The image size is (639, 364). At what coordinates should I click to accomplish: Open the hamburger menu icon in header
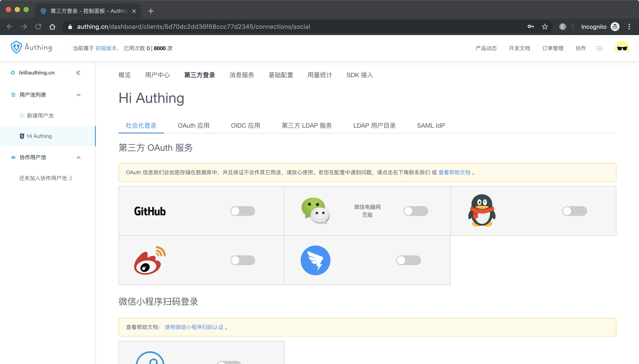click(x=599, y=49)
